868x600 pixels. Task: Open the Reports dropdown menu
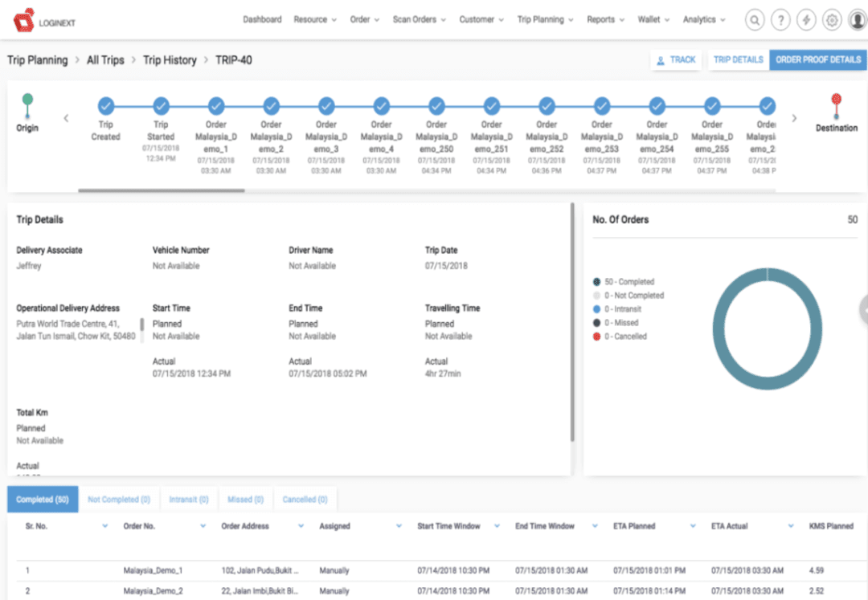point(605,19)
